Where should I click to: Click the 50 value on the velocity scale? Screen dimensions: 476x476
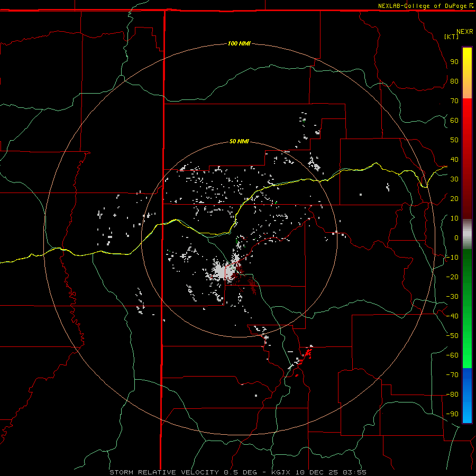(x=454, y=140)
